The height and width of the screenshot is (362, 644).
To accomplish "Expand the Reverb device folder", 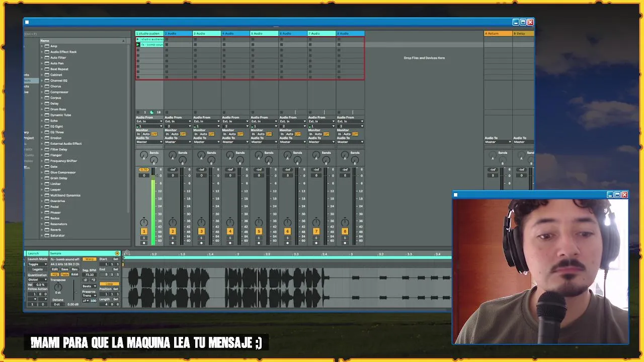I will coord(42,230).
